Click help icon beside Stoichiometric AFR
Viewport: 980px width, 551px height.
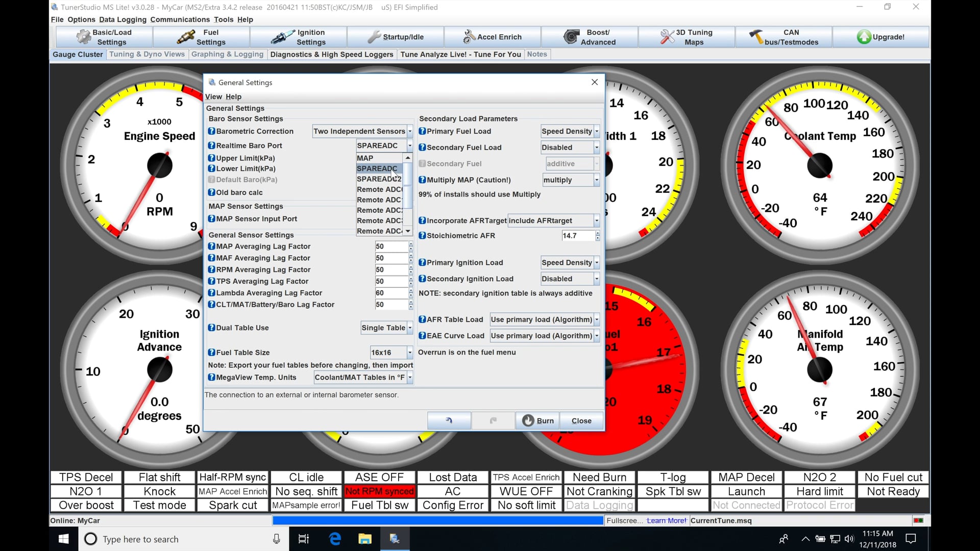422,236
